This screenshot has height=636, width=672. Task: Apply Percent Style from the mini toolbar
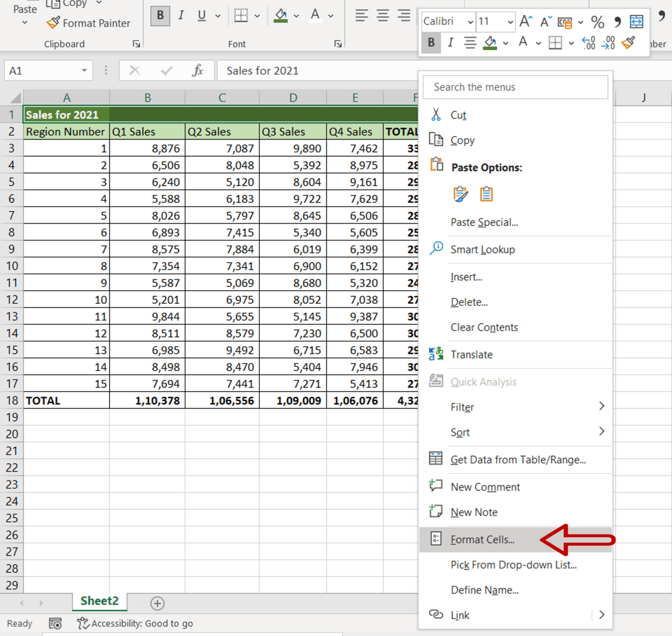coord(598,22)
